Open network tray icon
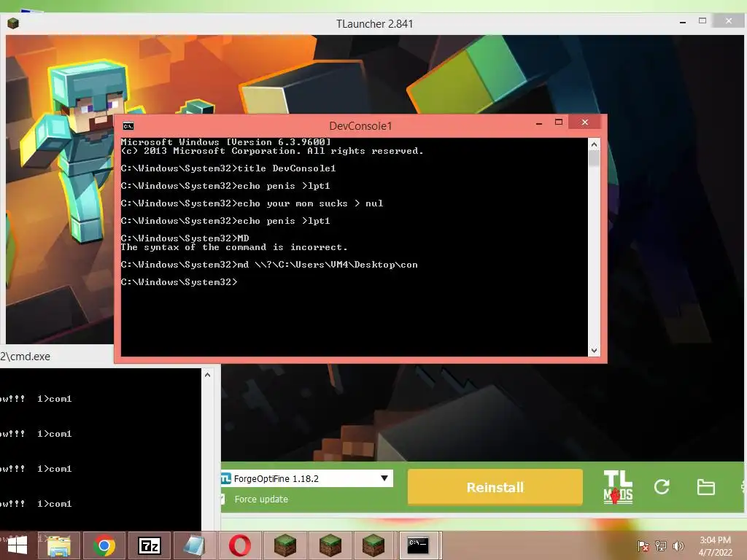 pos(661,545)
